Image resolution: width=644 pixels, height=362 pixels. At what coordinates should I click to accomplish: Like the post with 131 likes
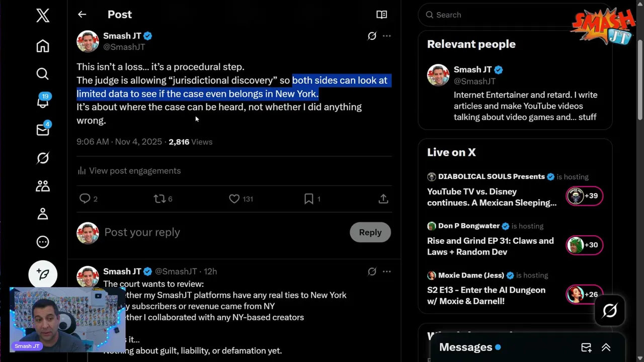pyautogui.click(x=234, y=199)
